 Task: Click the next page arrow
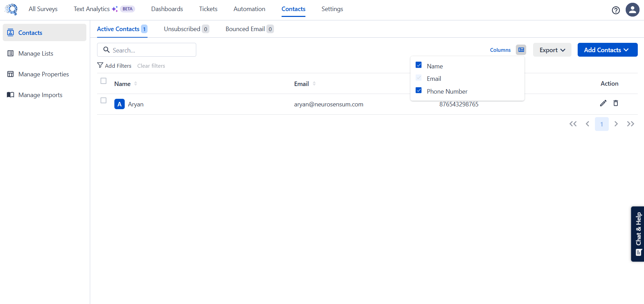[x=616, y=124]
